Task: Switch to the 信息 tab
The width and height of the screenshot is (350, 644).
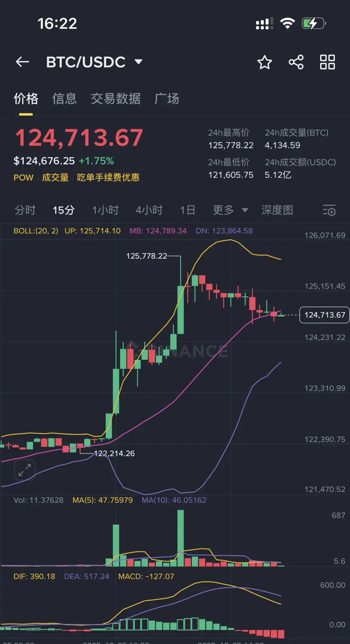Action: [64, 99]
